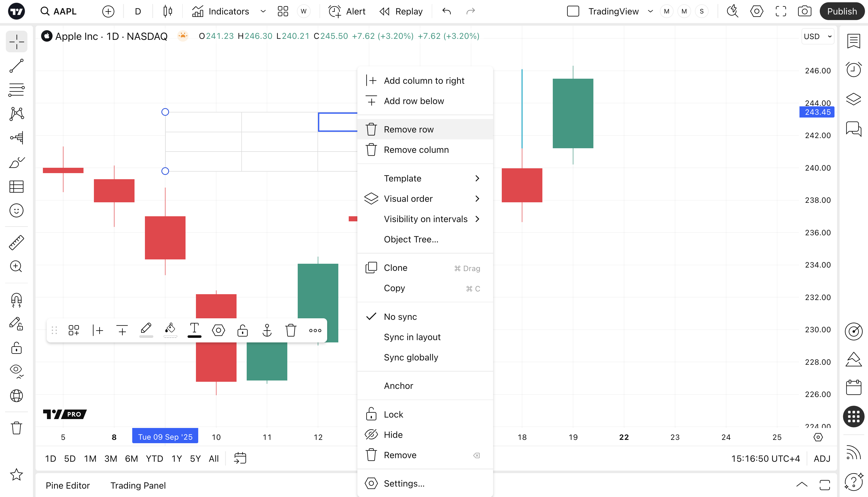868x497 pixels.
Task: Set the chart range to 6M
Action: tap(131, 458)
